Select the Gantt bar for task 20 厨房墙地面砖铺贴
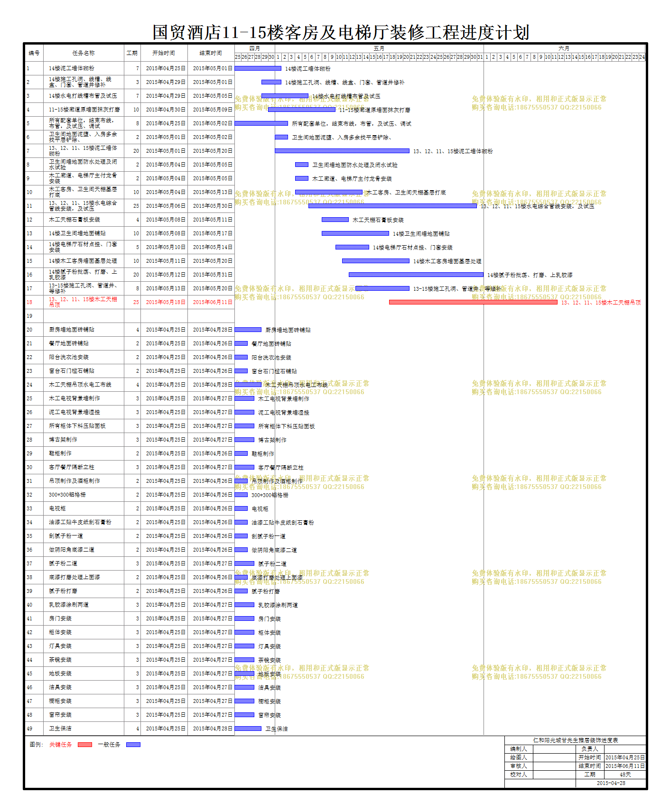The width and height of the screenshot is (670, 812). tap(248, 330)
